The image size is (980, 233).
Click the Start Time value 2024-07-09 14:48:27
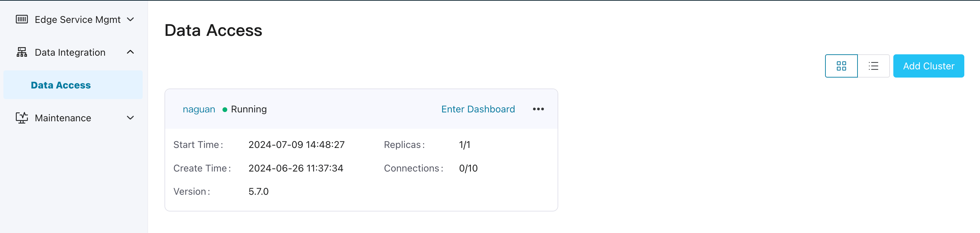[x=297, y=145]
